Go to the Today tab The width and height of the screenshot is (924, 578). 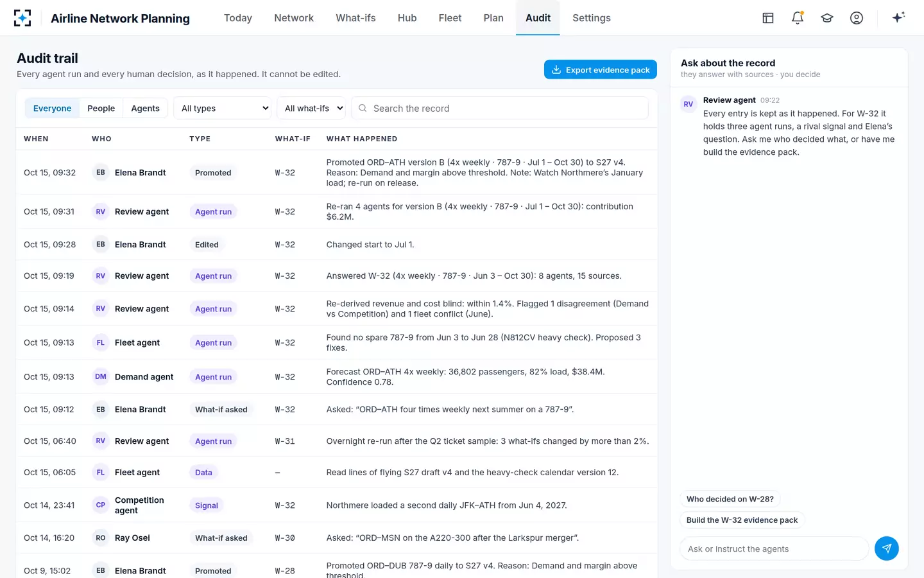(238, 18)
